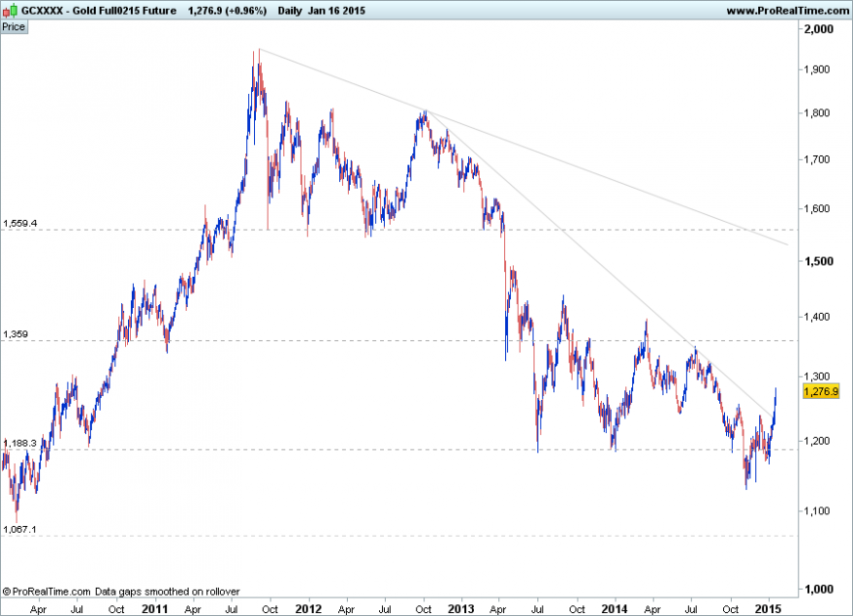Click the 2011 year marker on time axis
This screenshot has height=616, width=853.
[x=155, y=609]
